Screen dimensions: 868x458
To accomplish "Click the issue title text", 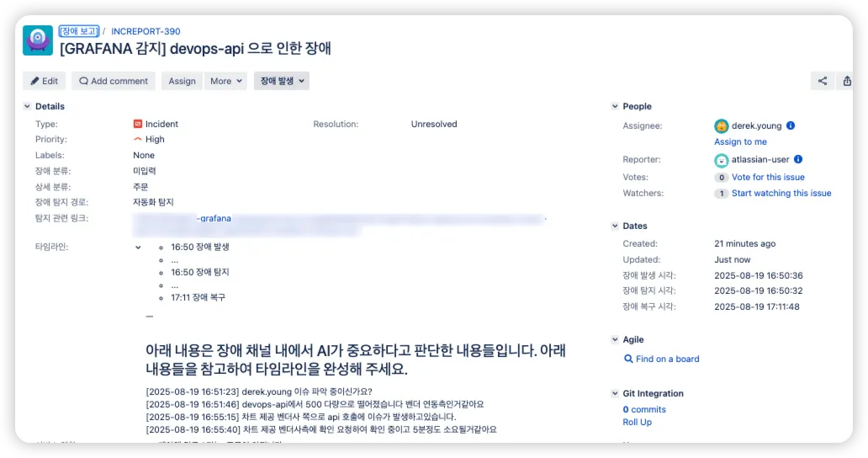I will [x=195, y=49].
